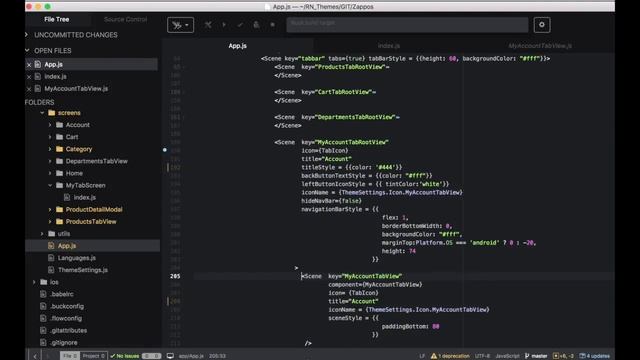Expand the Category folder
640x360 pixels.
click(50, 149)
